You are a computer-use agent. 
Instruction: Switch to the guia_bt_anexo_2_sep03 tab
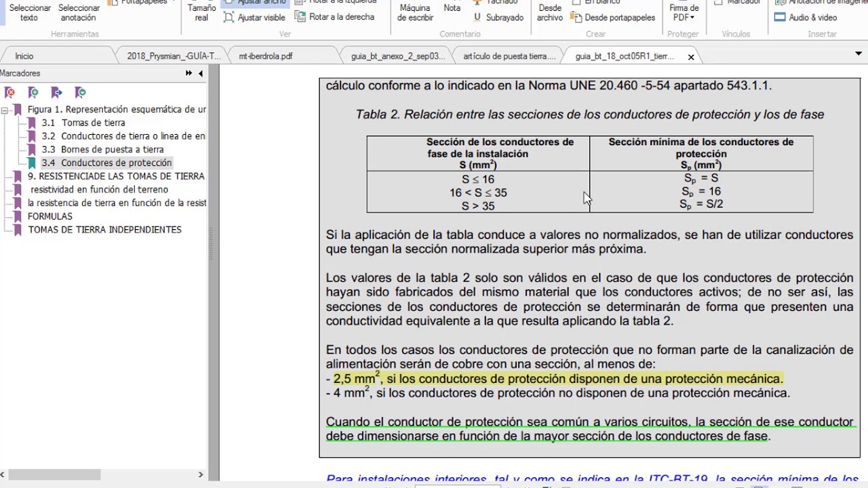click(x=398, y=56)
